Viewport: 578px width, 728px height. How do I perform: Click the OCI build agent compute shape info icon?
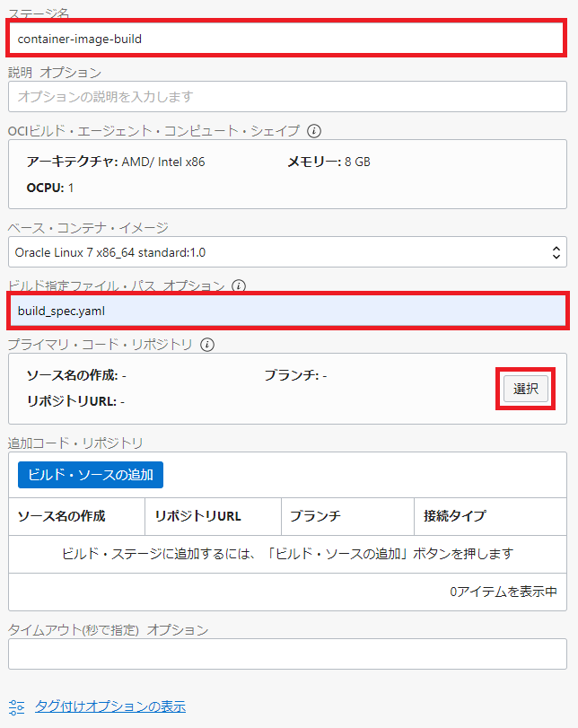coord(314,131)
